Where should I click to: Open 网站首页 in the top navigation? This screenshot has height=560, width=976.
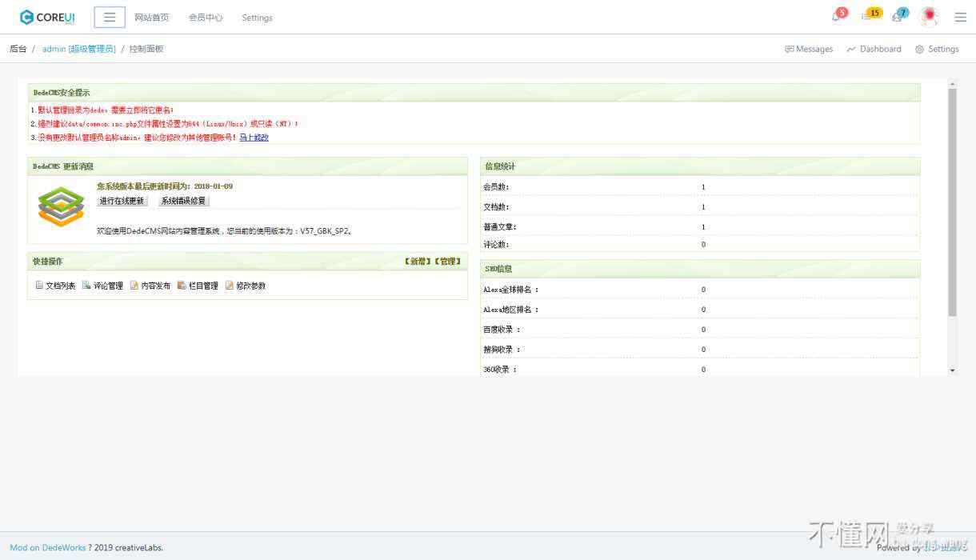tap(152, 18)
